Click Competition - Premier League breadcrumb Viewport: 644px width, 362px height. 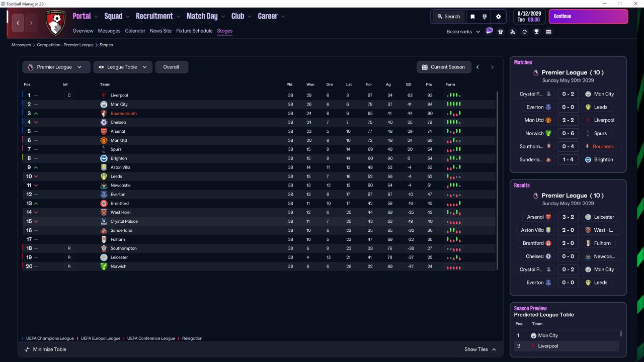pos(65,45)
